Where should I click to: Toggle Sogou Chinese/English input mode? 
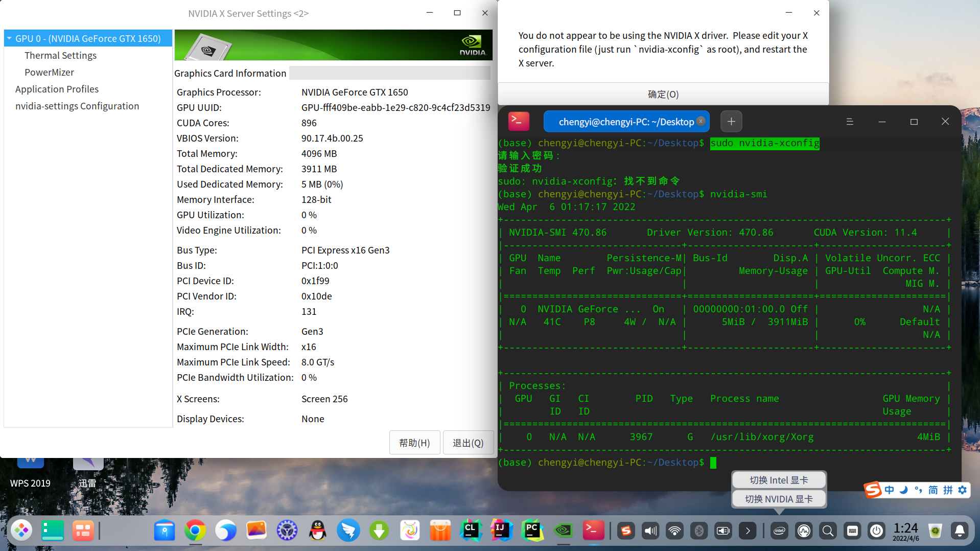[x=890, y=490]
